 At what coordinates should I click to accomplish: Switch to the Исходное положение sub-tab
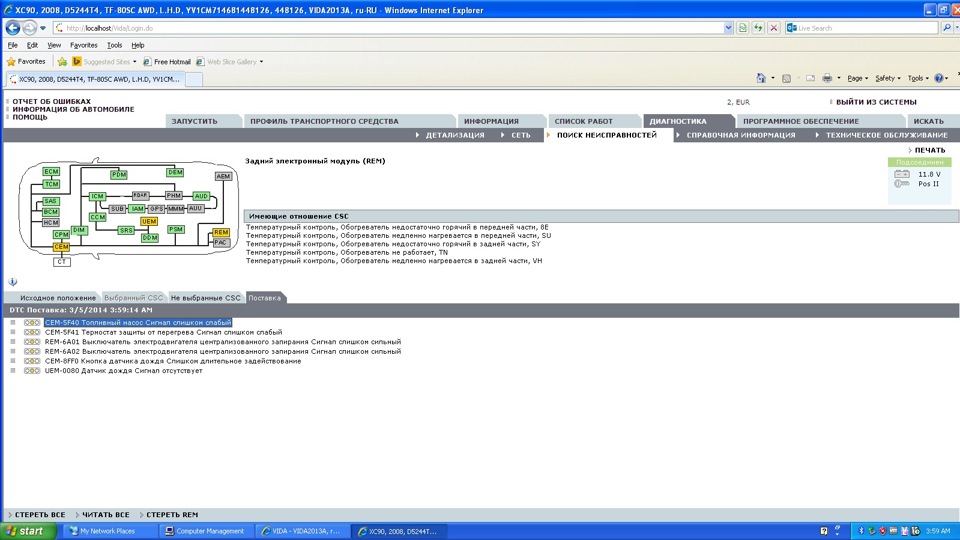coord(58,298)
